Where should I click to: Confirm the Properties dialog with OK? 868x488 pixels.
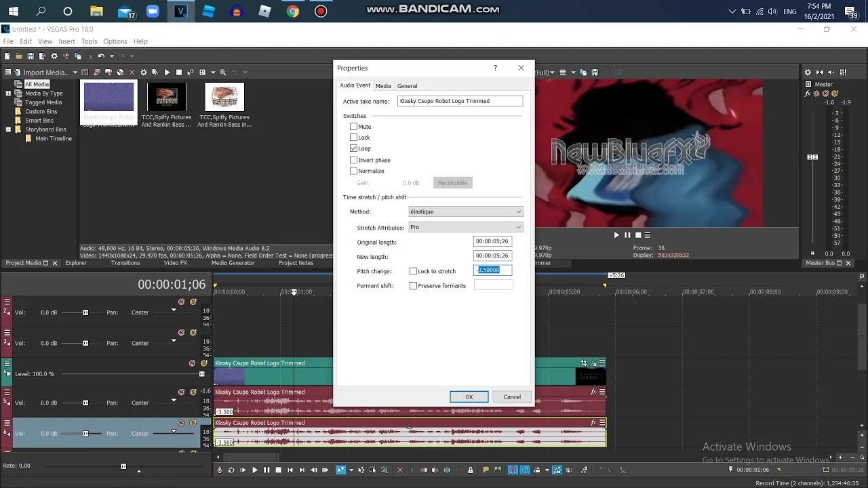coord(469,397)
